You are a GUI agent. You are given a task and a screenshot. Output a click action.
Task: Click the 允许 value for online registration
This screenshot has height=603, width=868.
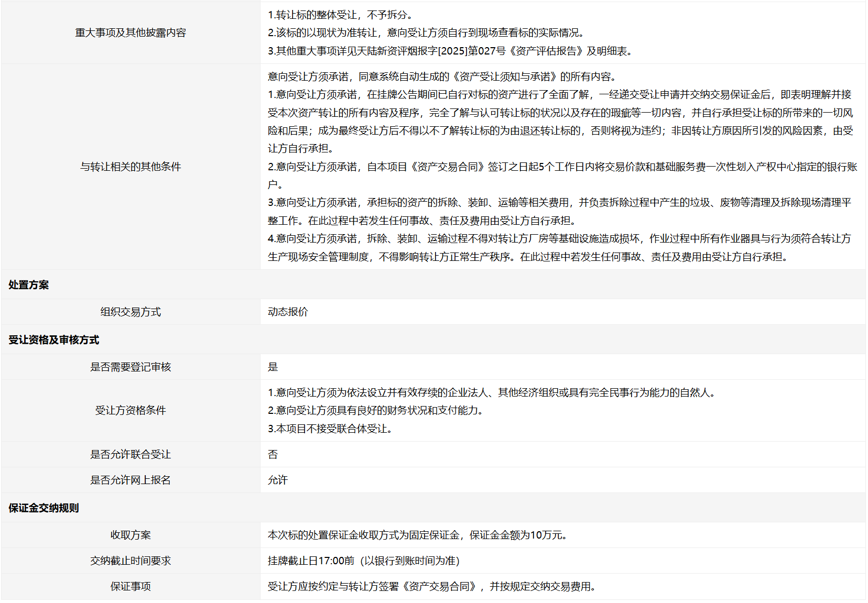(x=278, y=480)
